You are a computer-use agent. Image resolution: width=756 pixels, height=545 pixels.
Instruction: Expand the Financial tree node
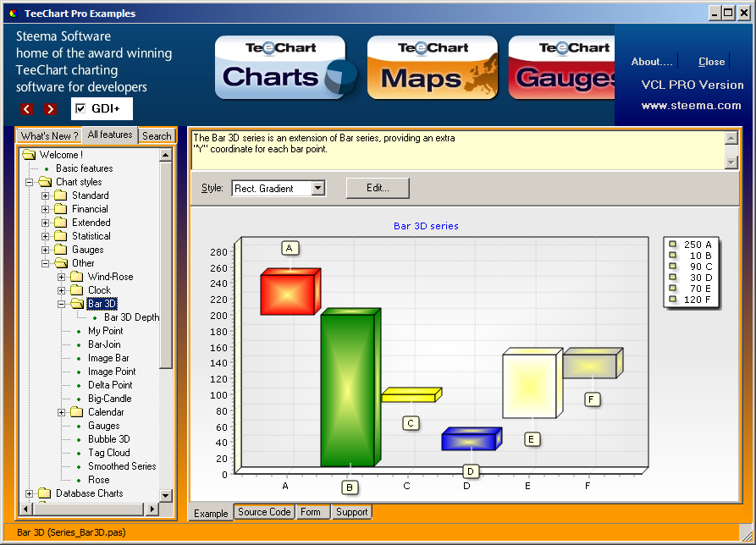pos(46,209)
